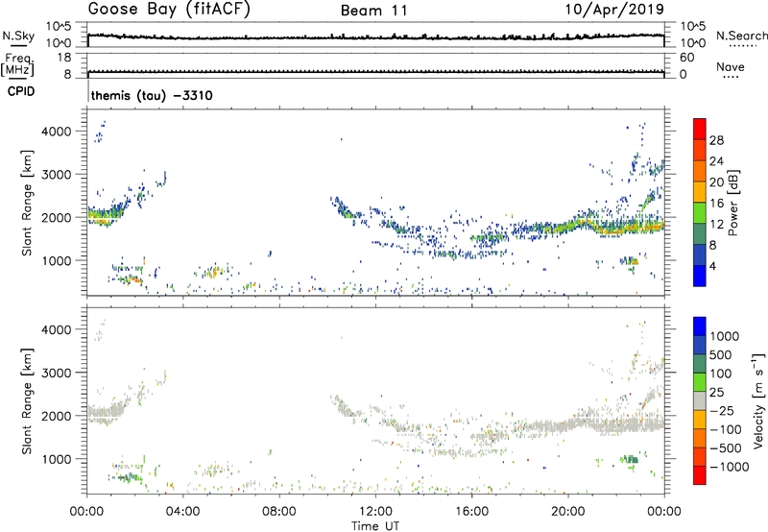Click the '28' tick on the power color bar
This screenshot has height=532, width=768.
pos(716,140)
